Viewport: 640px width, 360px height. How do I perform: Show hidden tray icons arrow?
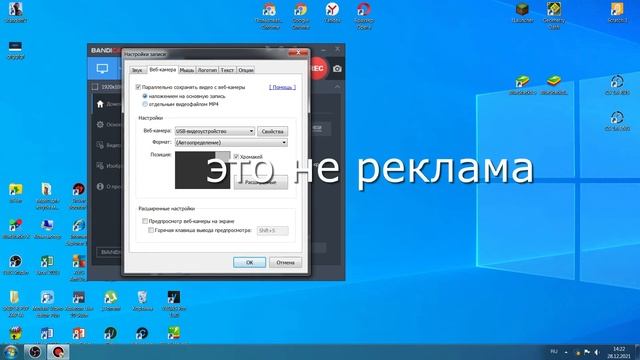point(566,352)
